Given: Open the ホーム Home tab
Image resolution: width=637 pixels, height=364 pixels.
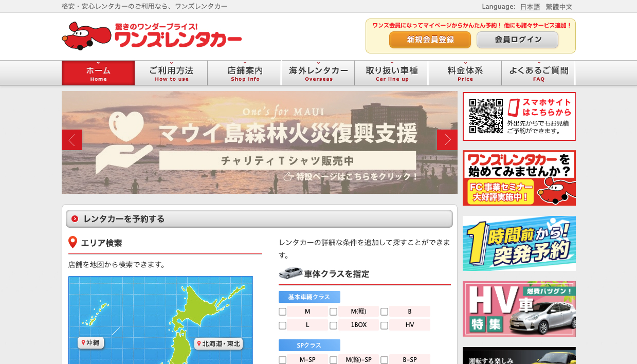Looking at the screenshot, I should coord(98,73).
